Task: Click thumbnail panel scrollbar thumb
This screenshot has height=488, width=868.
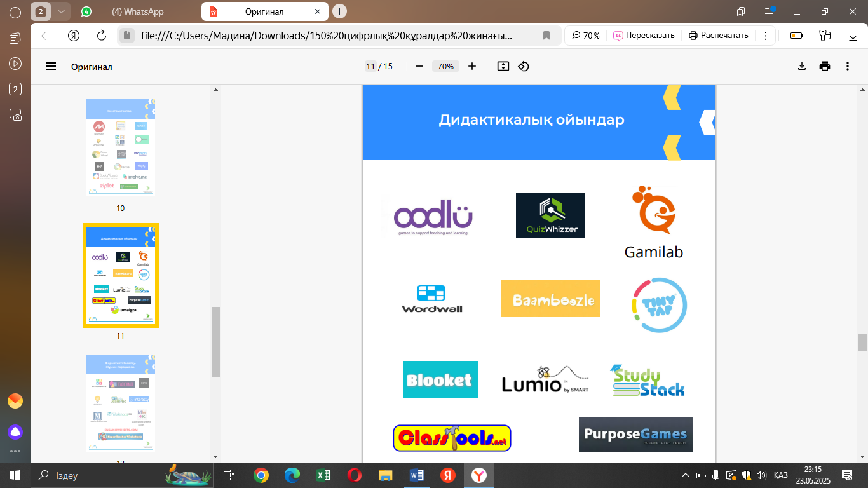Action: pos(215,342)
